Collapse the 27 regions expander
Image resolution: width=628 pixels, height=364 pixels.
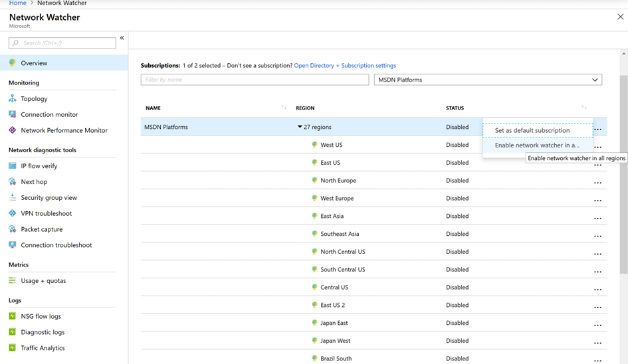pos(300,127)
